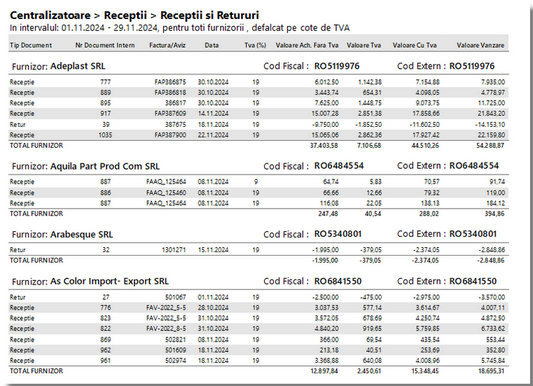Click the Receptii si Retururi report title

(209, 15)
